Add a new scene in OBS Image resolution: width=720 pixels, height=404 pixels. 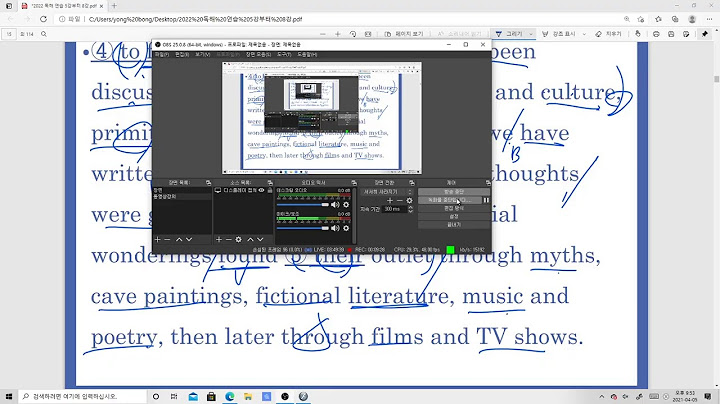(158, 239)
